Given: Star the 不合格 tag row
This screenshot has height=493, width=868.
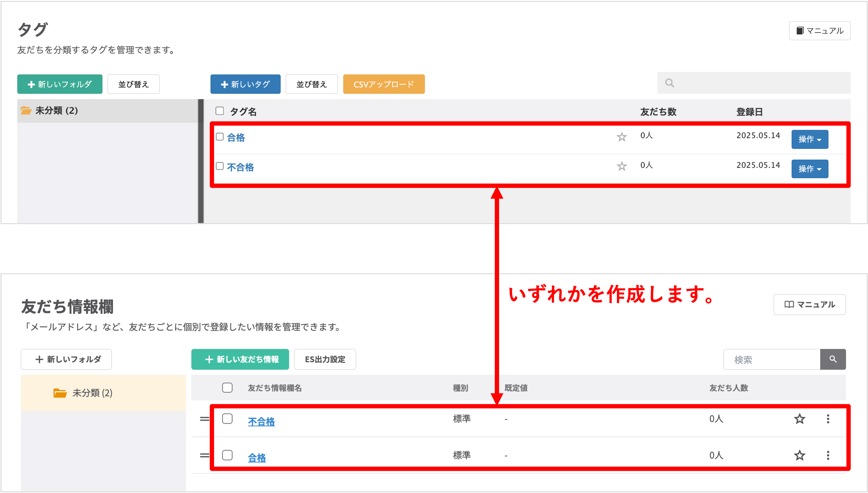Looking at the screenshot, I should [x=622, y=166].
